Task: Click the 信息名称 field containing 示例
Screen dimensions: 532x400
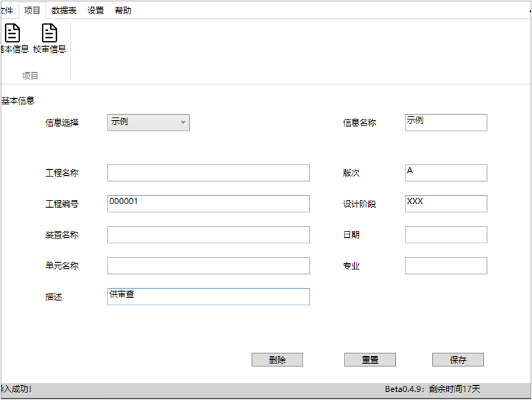Action: click(445, 122)
